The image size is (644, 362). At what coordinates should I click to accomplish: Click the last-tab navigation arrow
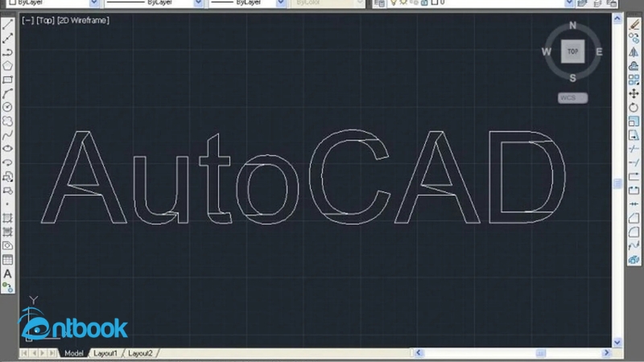click(52, 353)
